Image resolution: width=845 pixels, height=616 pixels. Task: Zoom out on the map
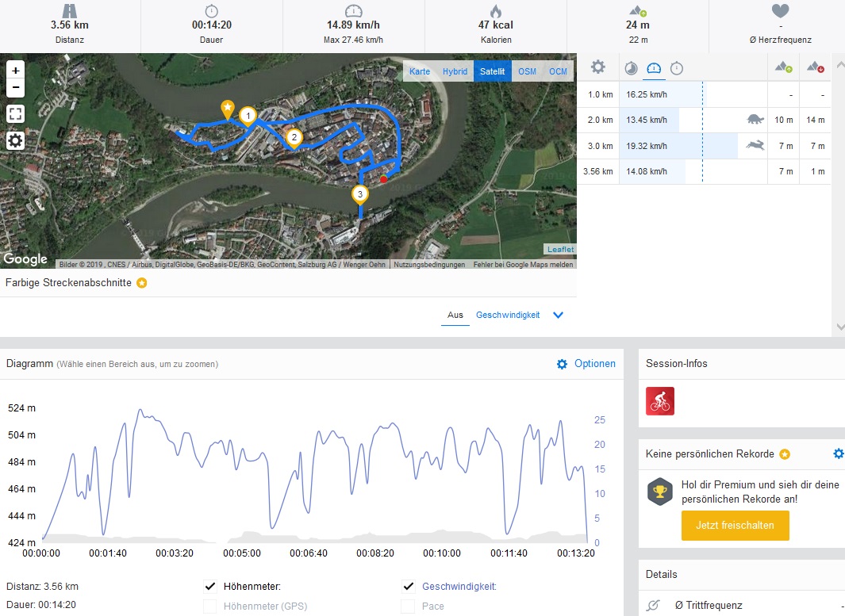coord(15,87)
